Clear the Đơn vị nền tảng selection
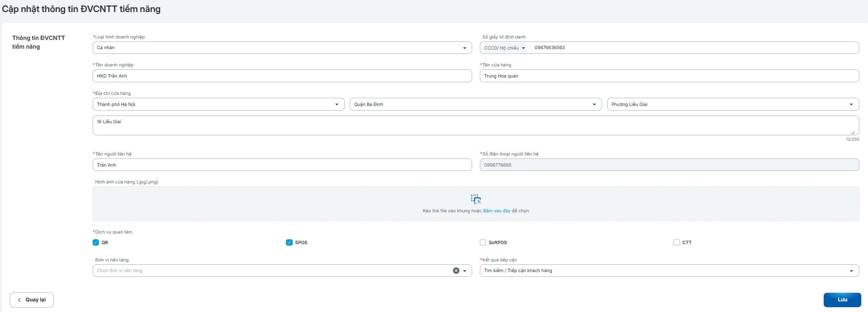Screen dimensions: 868x312 point(456,271)
